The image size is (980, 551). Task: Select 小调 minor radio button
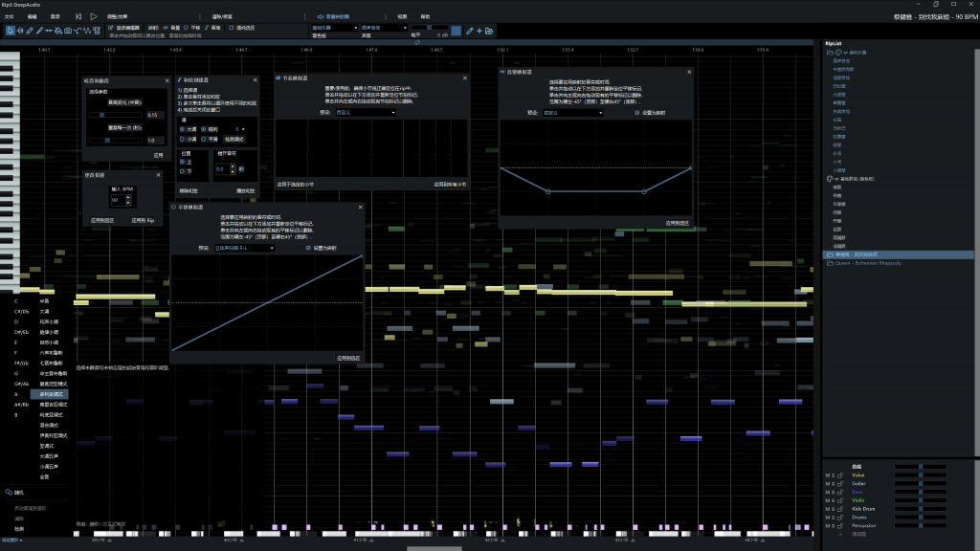[183, 140]
